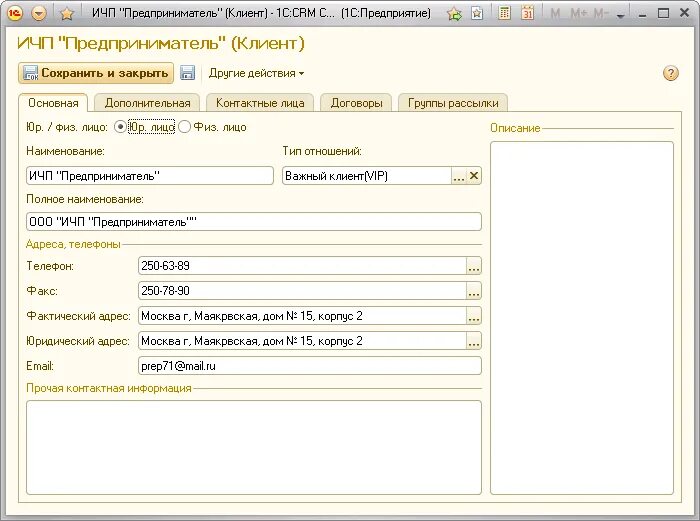Save record with the floppy disk icon
The image size is (700, 521).
click(x=188, y=73)
